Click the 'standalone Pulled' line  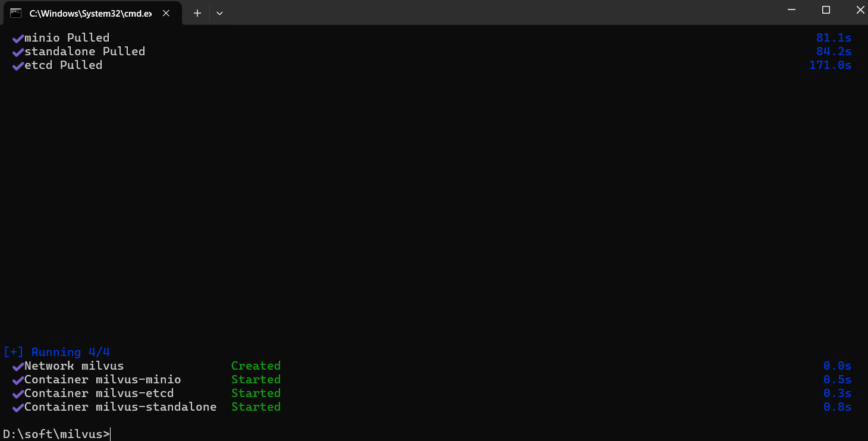pos(84,52)
